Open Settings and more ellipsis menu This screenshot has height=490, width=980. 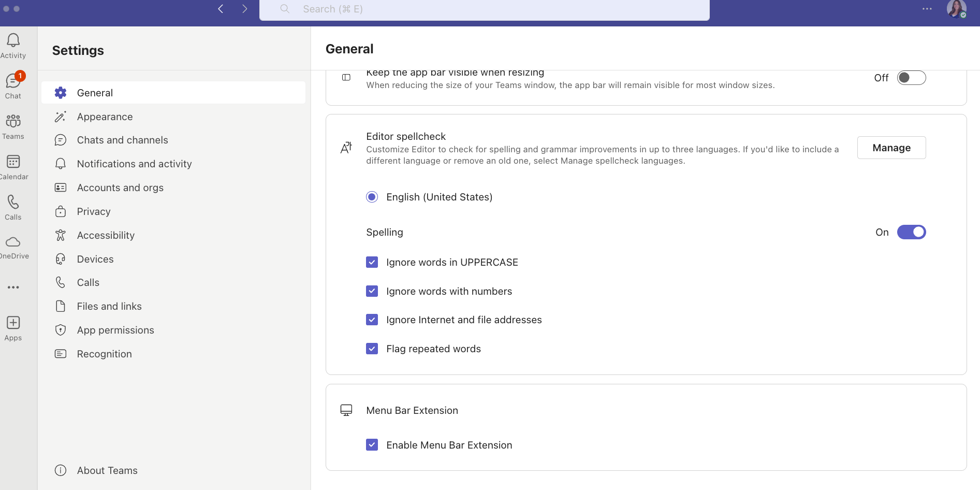click(x=927, y=9)
